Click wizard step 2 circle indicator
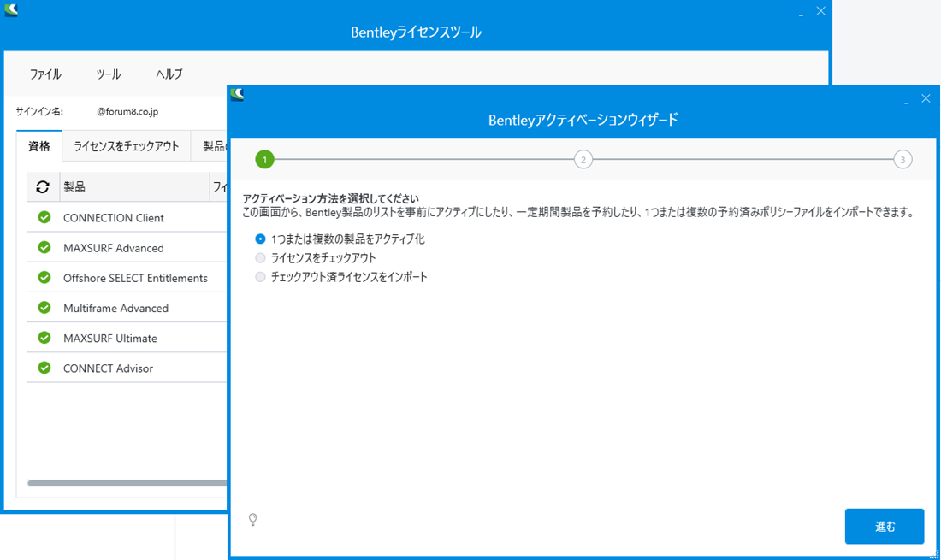 point(583,160)
